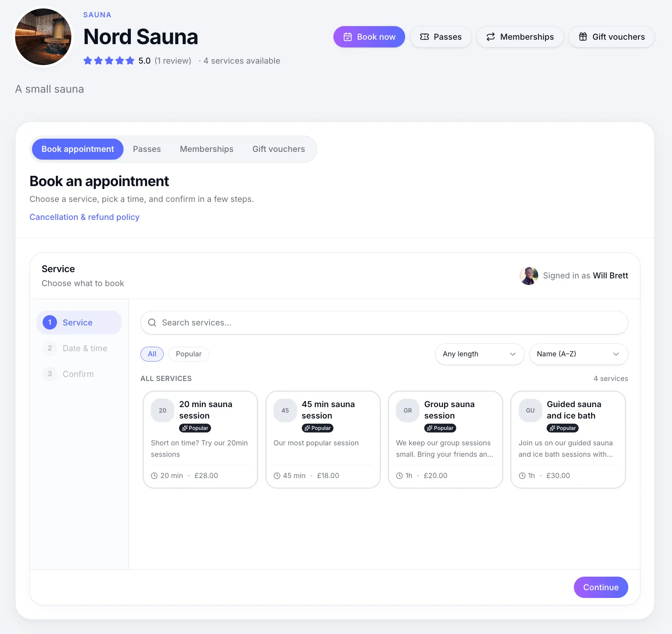Click "Short on time? Try our 20min sessions"
The height and width of the screenshot is (634, 672).
pos(199,448)
